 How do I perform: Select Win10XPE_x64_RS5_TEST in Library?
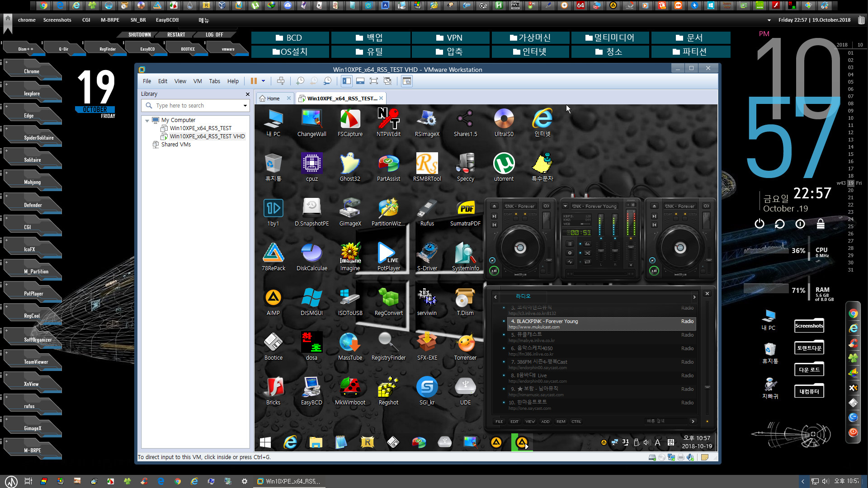(200, 128)
